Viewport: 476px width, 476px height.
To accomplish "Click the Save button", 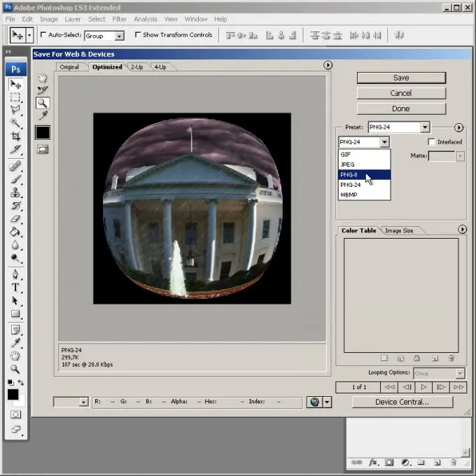I will pos(401,78).
